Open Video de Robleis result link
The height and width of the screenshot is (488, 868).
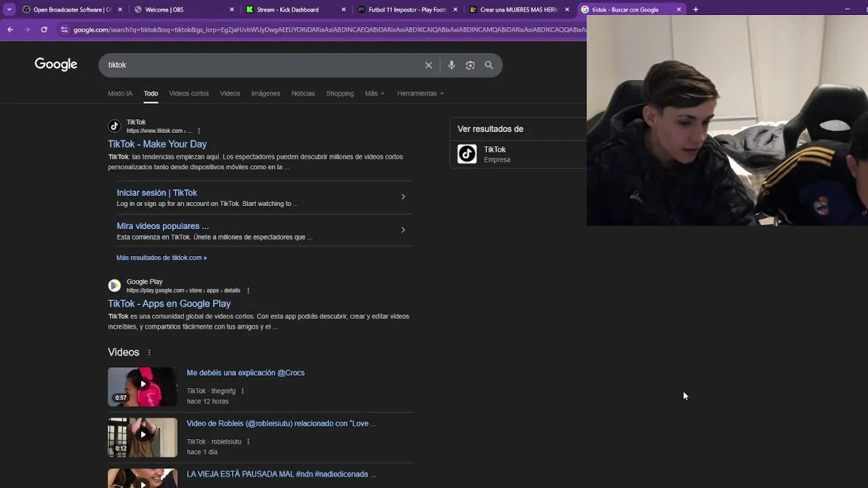pyautogui.click(x=281, y=424)
